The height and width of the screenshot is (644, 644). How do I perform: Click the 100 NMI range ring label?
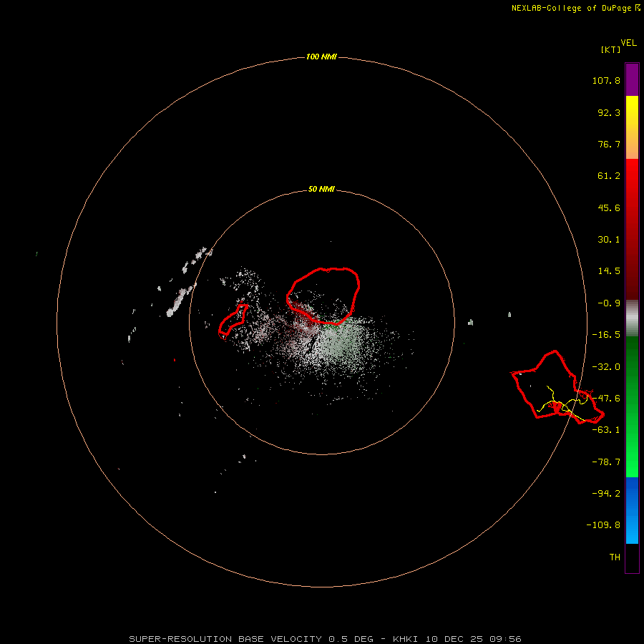[321, 57]
